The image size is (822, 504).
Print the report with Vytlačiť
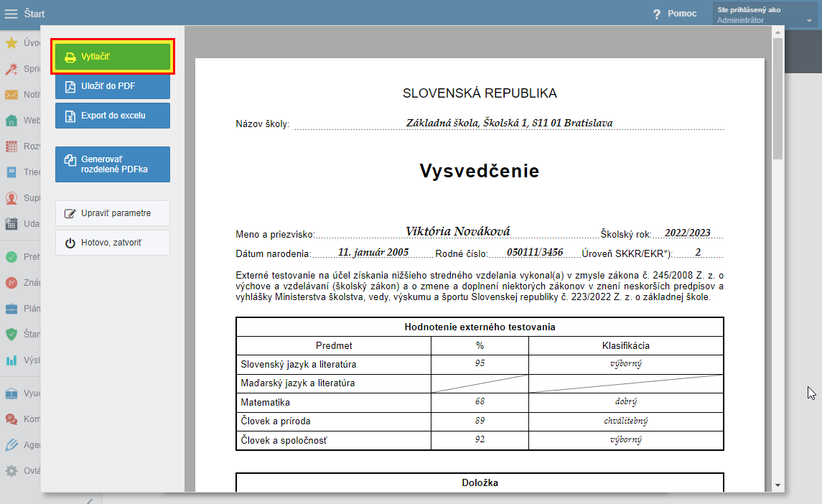point(113,57)
